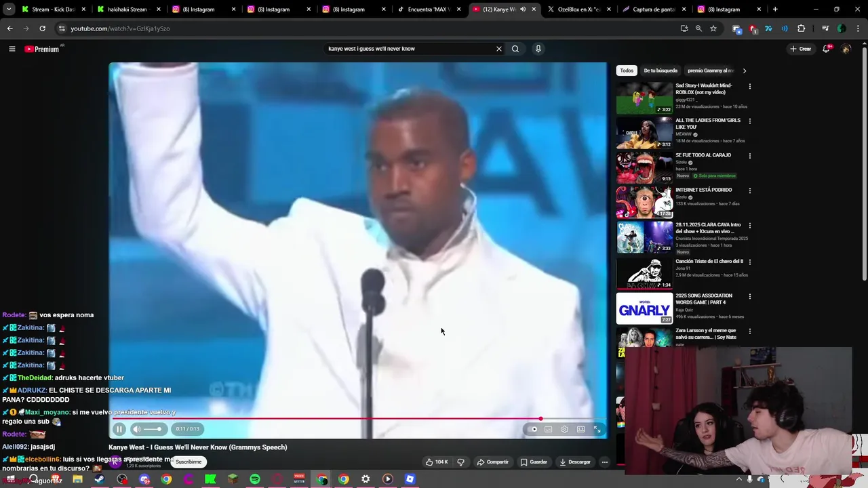Open options for Canción Triste video
This screenshot has width=868, height=488.
[x=749, y=262]
